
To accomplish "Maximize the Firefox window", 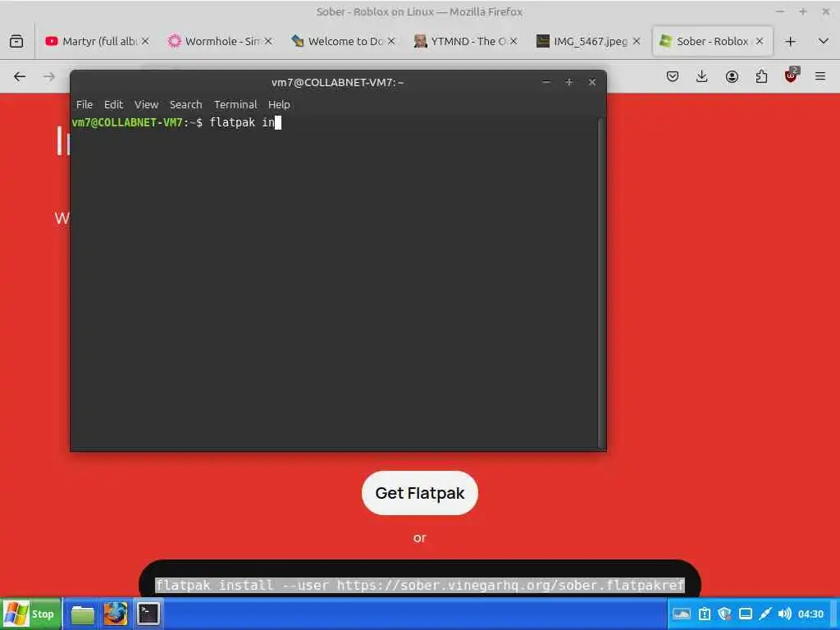I will point(802,11).
